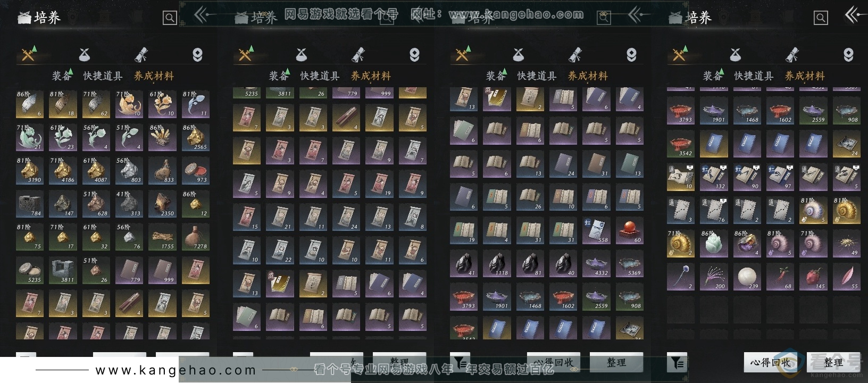Select the pouch icon in second panel
This screenshot has width=868, height=383.
coord(301,54)
